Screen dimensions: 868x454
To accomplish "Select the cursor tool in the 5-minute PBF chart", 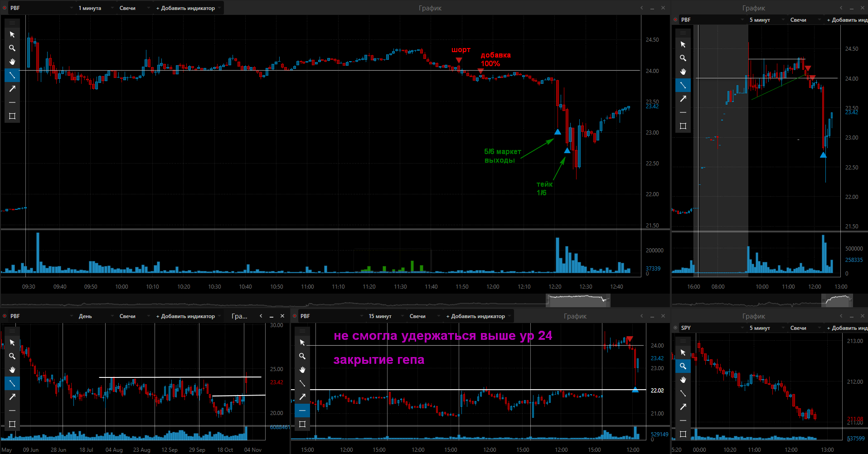I will tap(683, 44).
